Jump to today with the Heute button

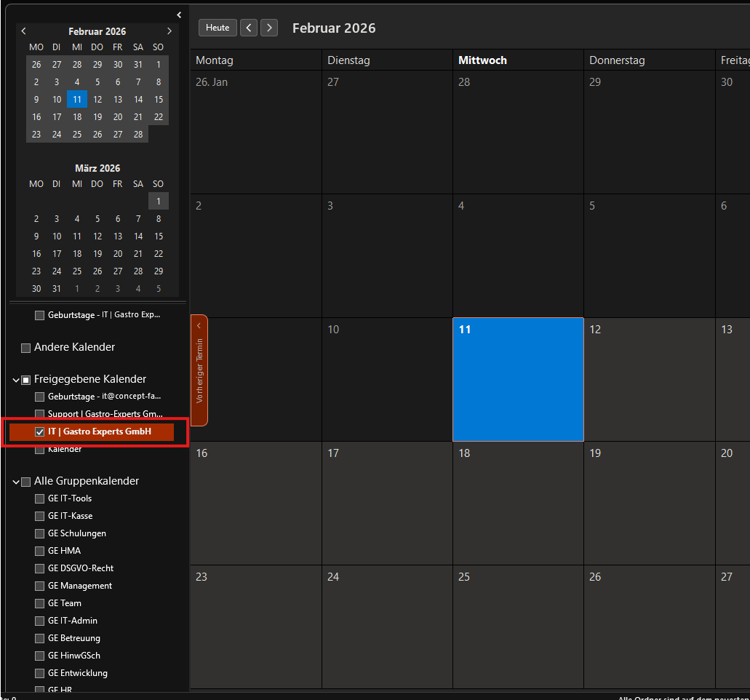[x=218, y=28]
